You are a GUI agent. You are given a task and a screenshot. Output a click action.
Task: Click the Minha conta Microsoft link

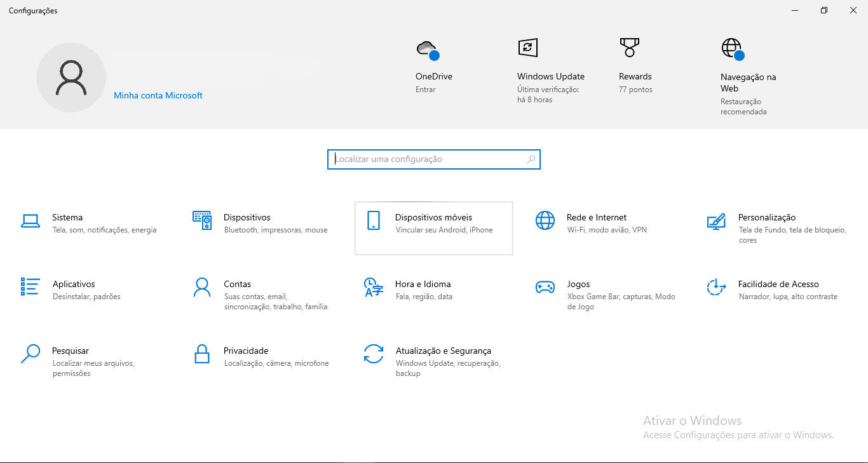[x=158, y=95]
